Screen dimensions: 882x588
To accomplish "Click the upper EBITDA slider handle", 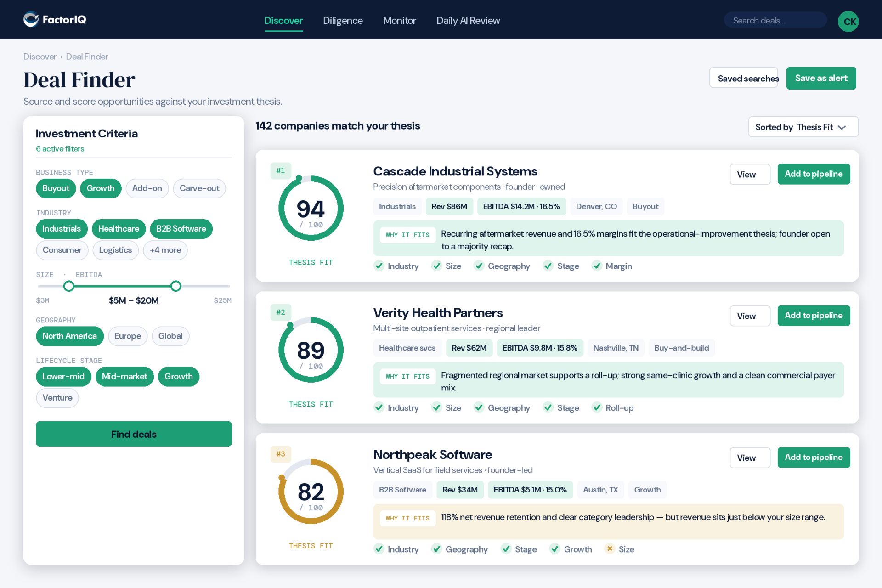I will click(x=176, y=287).
